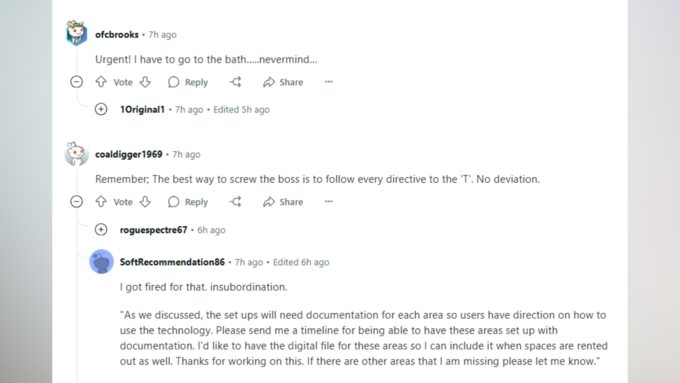Collapse the coaldigger1969 comment thread

[x=76, y=202]
